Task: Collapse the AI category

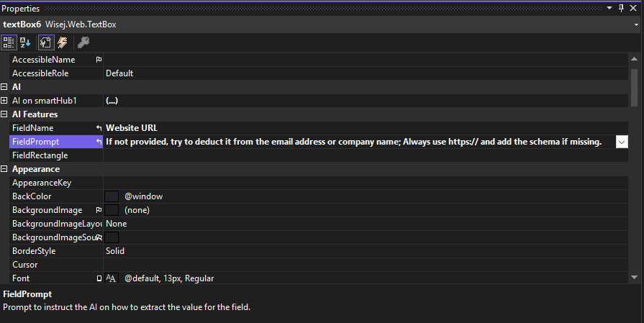Action: 4,87
